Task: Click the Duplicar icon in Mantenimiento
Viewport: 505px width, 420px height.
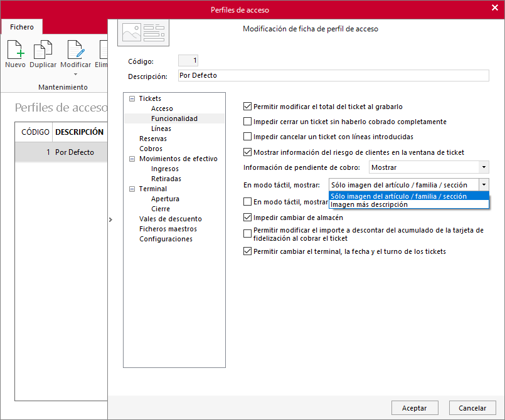Action: coord(43,50)
